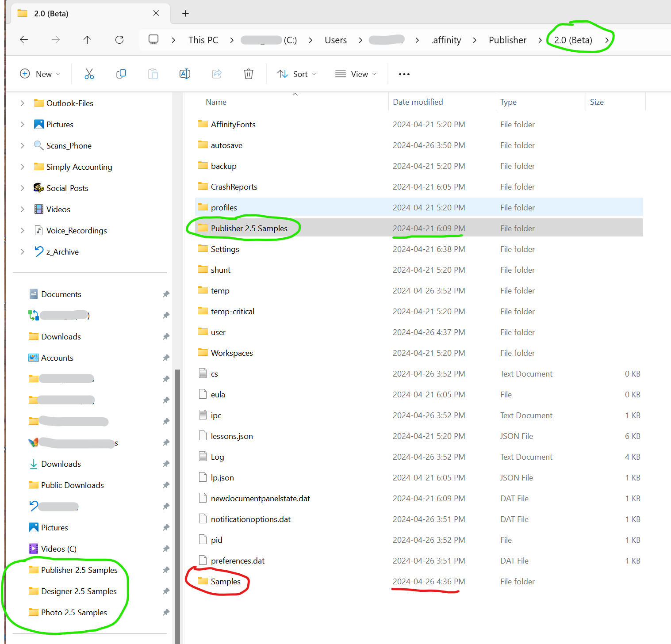Click Publisher in address breadcrumb
This screenshot has height=644, width=671.
coord(508,40)
